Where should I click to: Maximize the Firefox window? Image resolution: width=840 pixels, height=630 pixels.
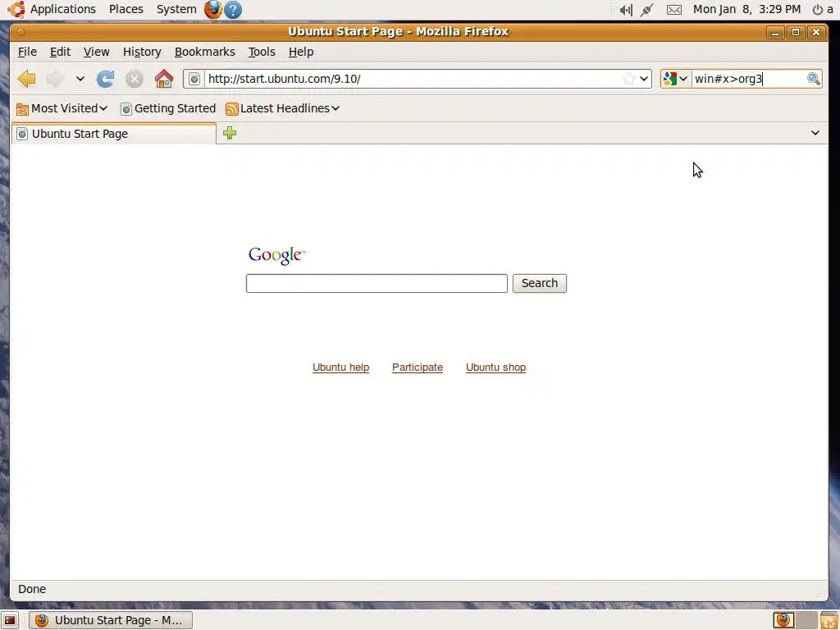(796, 32)
